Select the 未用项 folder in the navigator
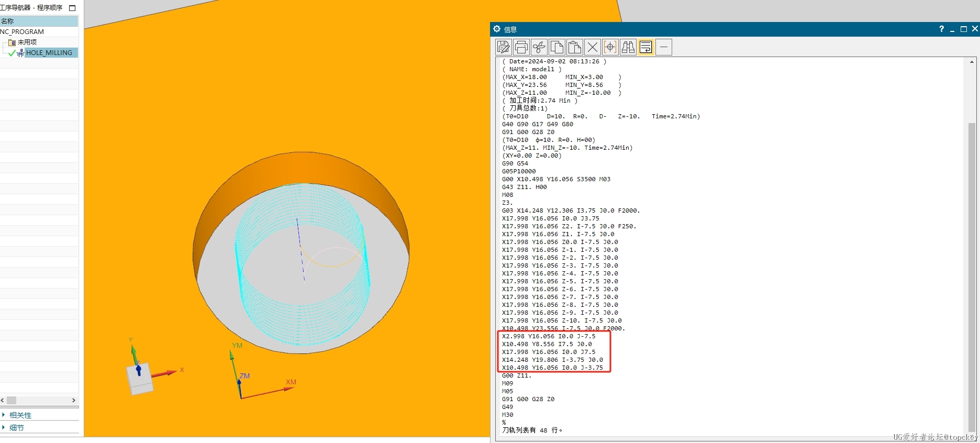Viewport: 980px width, 443px height. click(27, 42)
